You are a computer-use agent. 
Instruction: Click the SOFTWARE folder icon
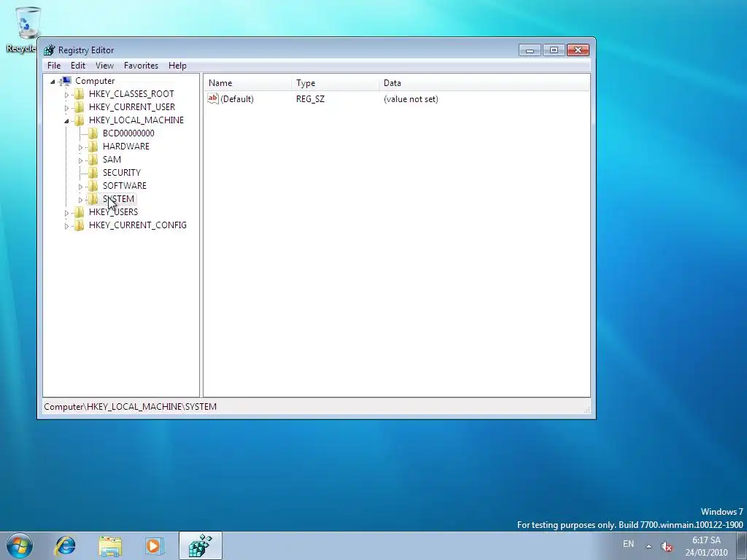click(93, 186)
